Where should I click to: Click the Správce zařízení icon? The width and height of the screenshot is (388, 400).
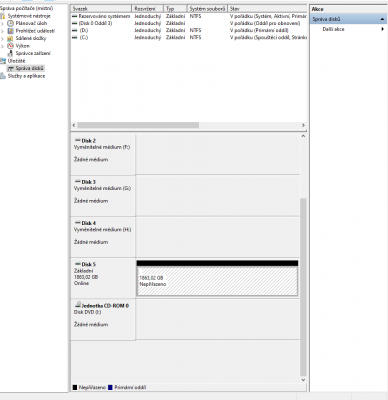pos(11,53)
